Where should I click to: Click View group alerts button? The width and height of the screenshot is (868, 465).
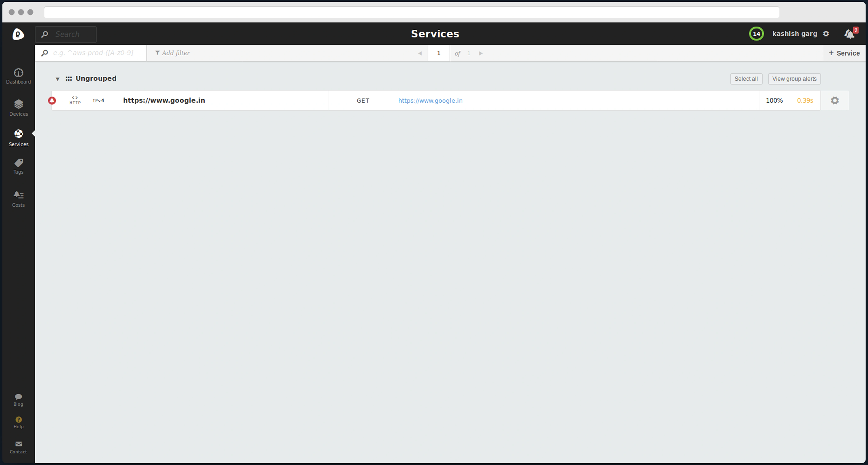coord(794,79)
